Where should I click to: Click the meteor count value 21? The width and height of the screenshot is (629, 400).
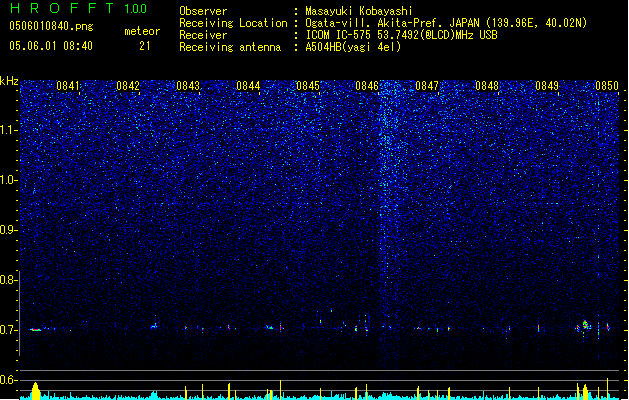(x=145, y=46)
